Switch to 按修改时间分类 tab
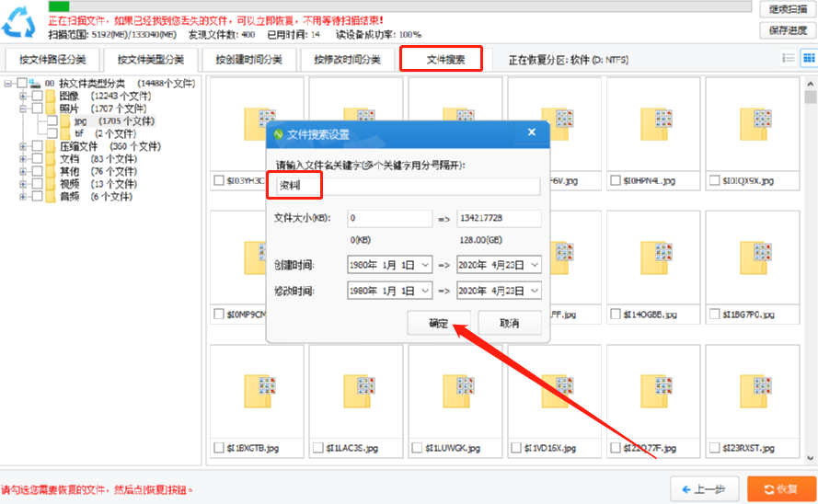 (347, 60)
